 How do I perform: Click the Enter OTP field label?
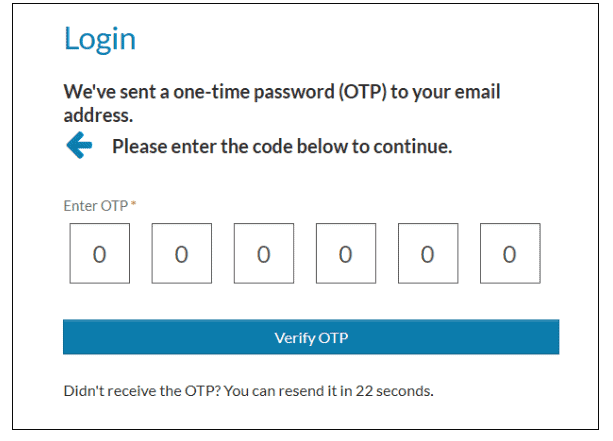point(95,206)
